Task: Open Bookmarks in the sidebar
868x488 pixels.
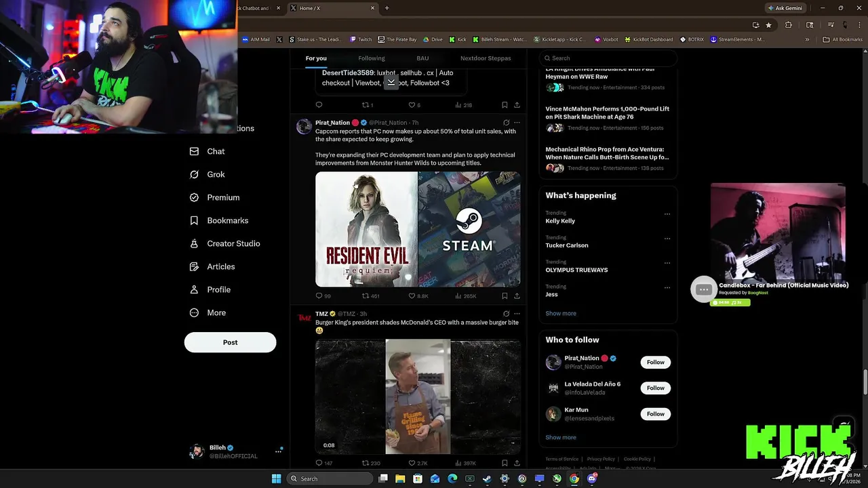Action: [218, 220]
